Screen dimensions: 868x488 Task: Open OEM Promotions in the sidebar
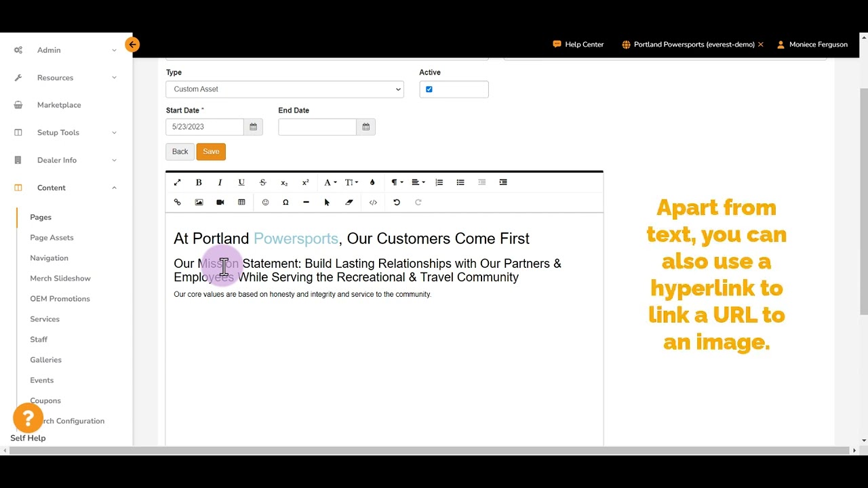60,299
